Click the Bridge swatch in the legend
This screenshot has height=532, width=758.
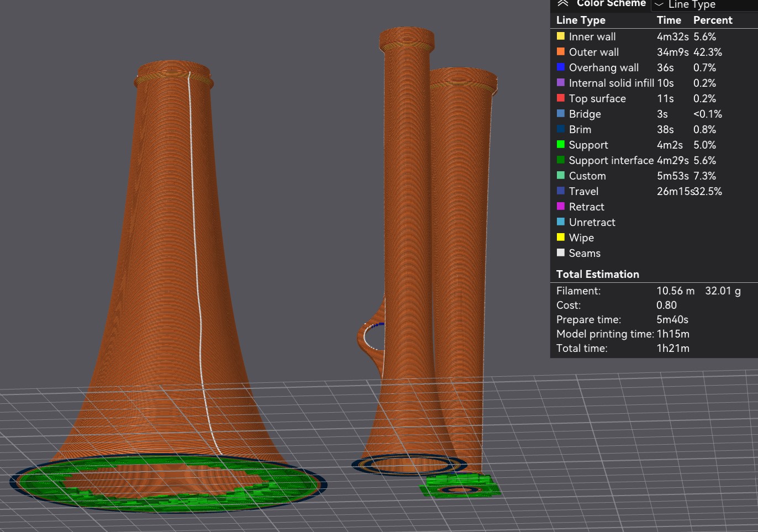point(561,113)
